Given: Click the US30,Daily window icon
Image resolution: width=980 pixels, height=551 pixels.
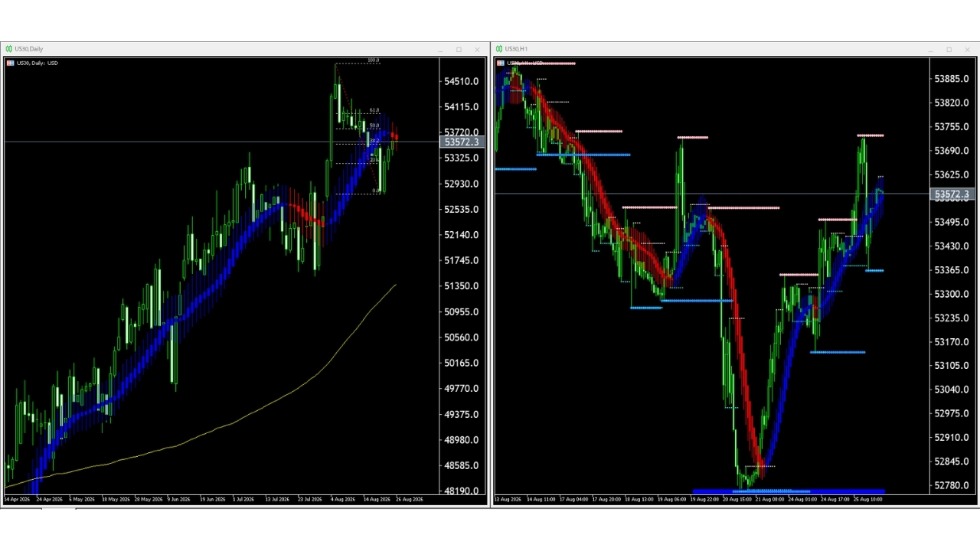Looking at the screenshot, I should pos(9,49).
